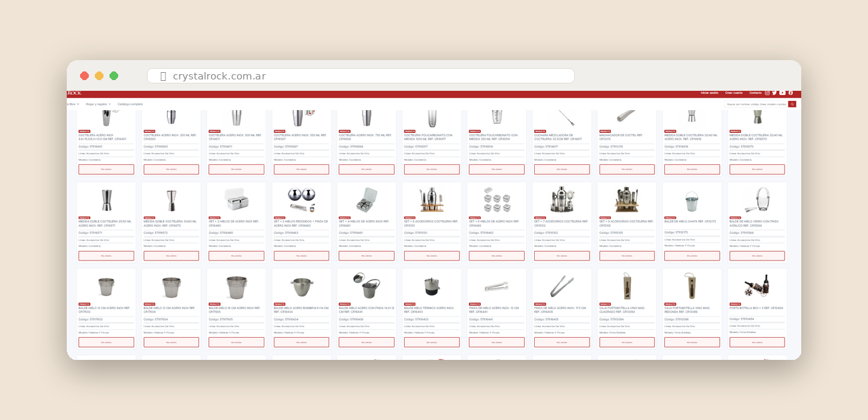
Task: Click Más detalles for Coctelera 250 ML CR16565
Action: [171, 169]
